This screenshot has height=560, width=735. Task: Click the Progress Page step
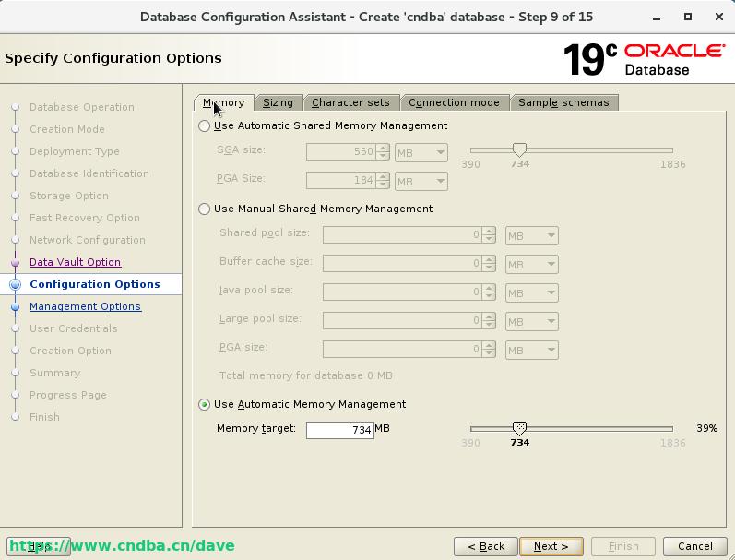pos(68,395)
